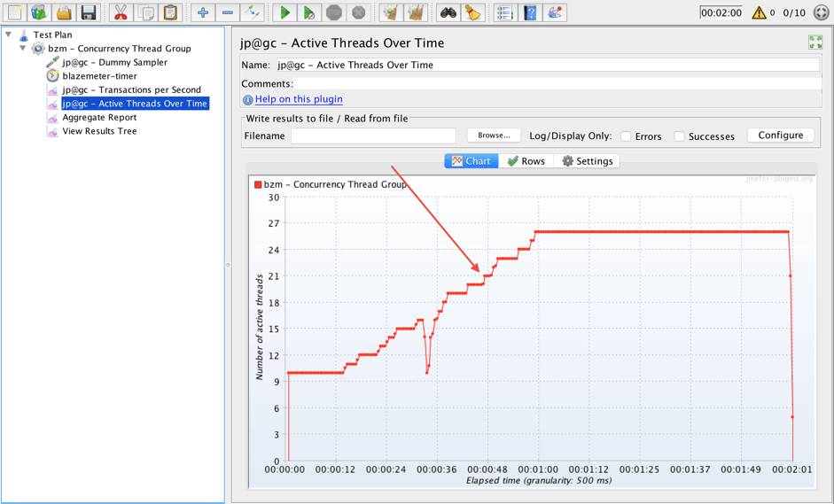Click the Stop test octagon icon
This screenshot has width=834, height=504.
coord(334,12)
